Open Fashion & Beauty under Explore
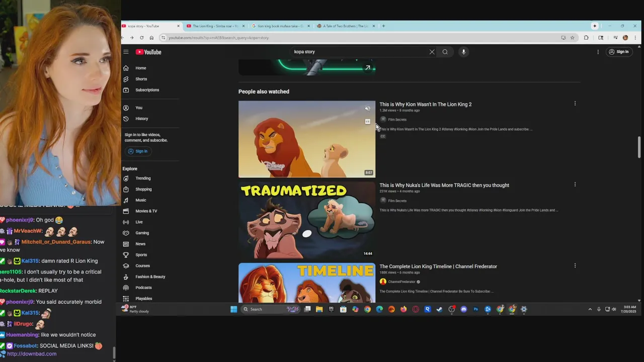The height and width of the screenshot is (362, 644). (x=150, y=277)
